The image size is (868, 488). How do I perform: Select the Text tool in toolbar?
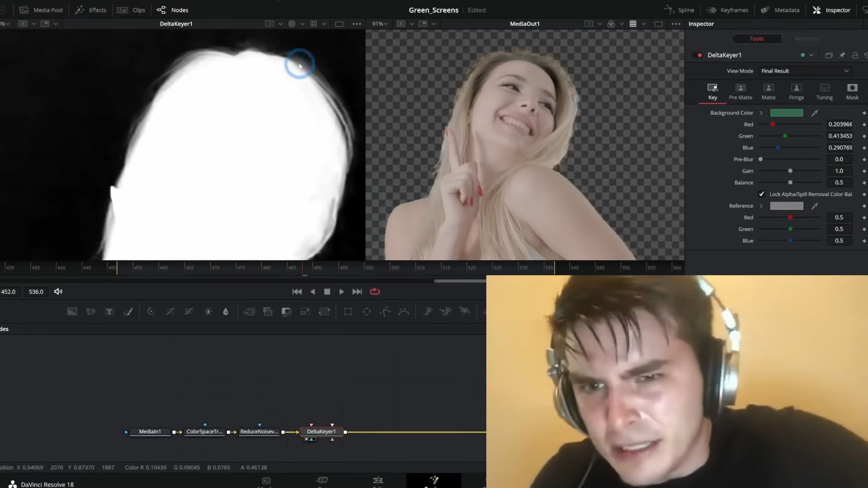point(109,312)
